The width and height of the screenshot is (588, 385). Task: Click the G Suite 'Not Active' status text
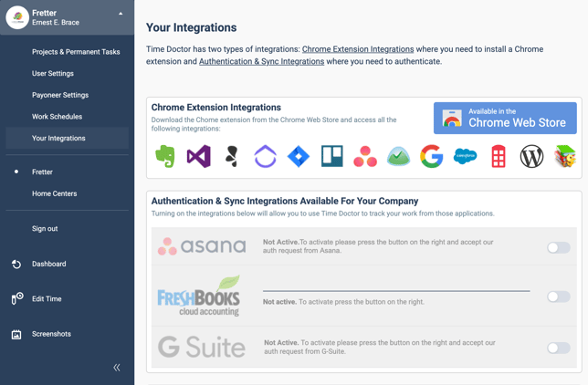point(380,347)
